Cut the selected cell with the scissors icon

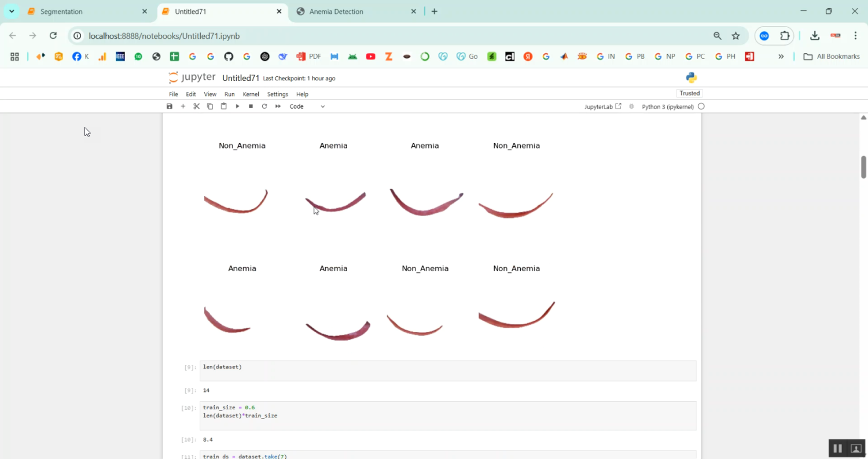pos(196,106)
